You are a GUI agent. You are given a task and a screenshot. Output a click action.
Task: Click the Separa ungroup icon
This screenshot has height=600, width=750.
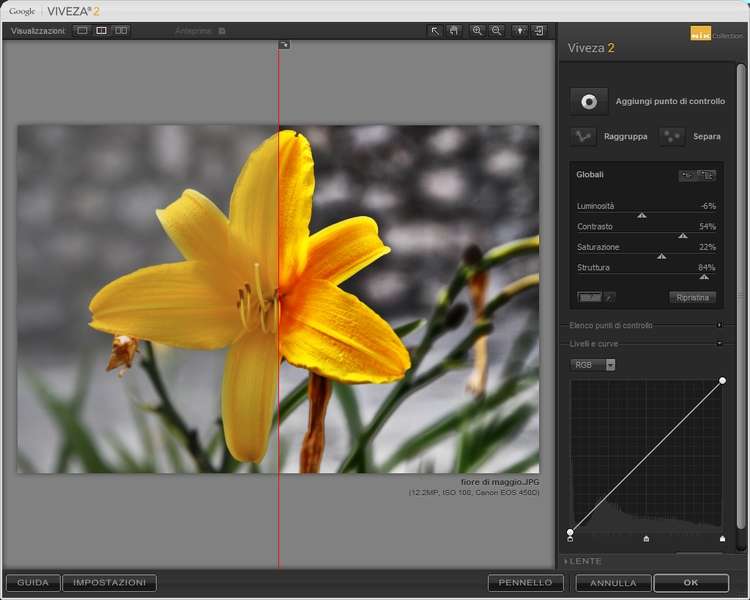672,136
